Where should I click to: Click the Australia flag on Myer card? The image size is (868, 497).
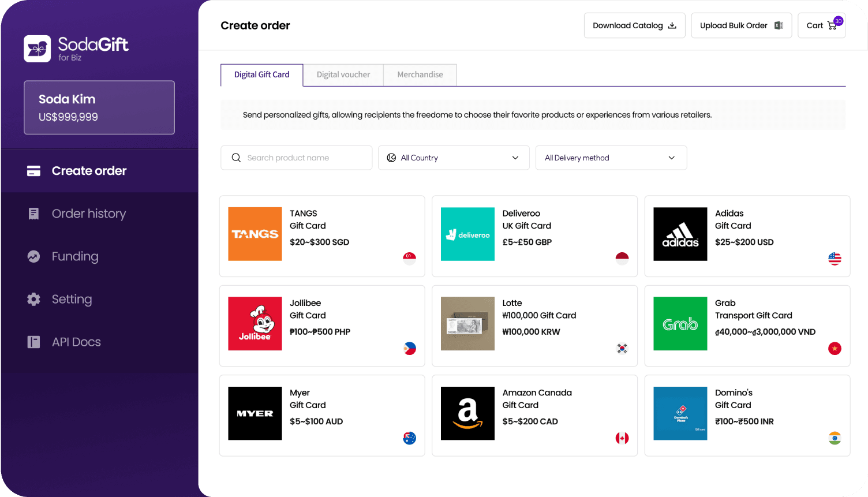coord(409,438)
